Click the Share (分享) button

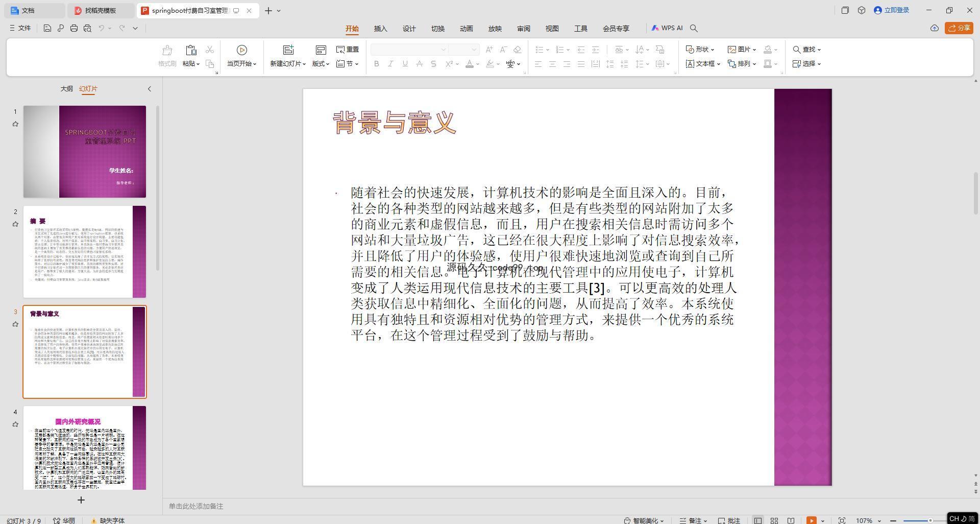(x=959, y=28)
